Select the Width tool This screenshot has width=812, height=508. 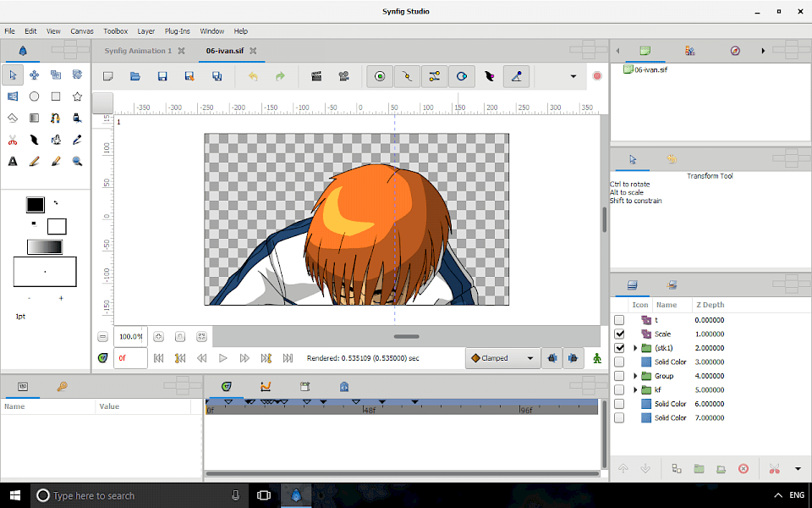(x=34, y=140)
